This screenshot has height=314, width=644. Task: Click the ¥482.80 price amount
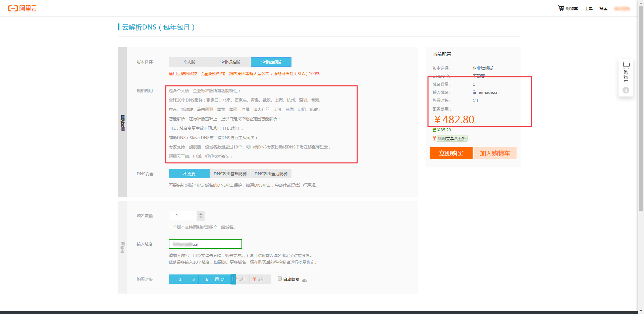454,120
